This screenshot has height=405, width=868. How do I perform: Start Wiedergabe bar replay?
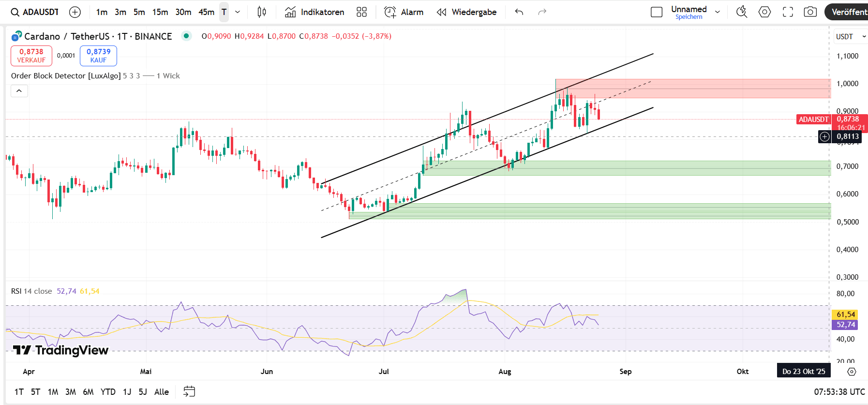tap(466, 12)
